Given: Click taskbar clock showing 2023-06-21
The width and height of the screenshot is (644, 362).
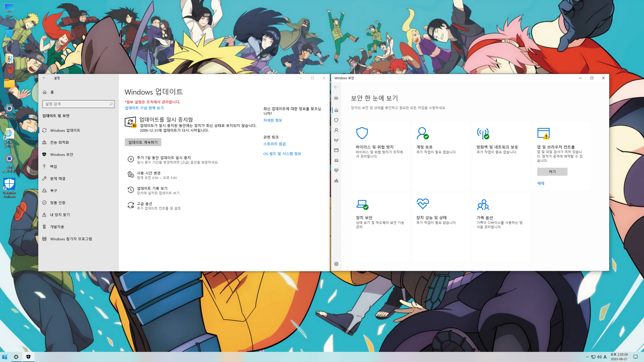Looking at the screenshot, I should (619, 357).
